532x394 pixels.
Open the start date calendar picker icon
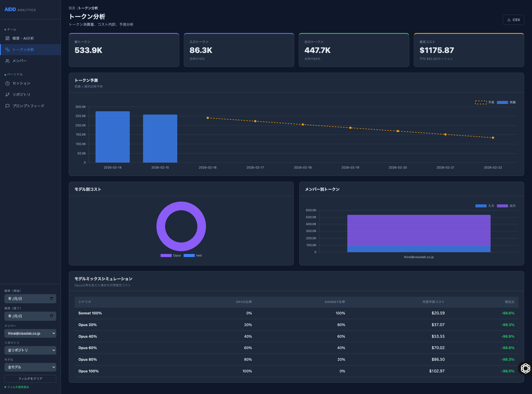click(x=52, y=299)
